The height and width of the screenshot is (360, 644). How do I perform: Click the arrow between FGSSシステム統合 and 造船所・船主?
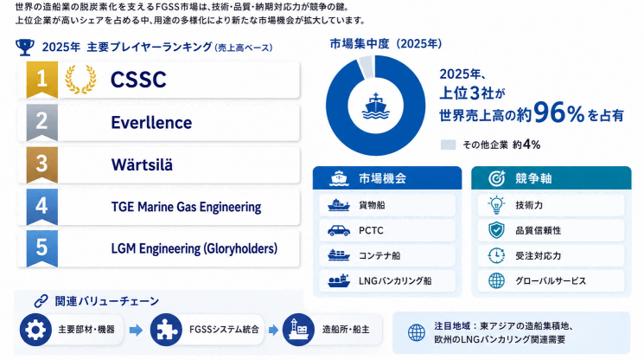pos(273,330)
